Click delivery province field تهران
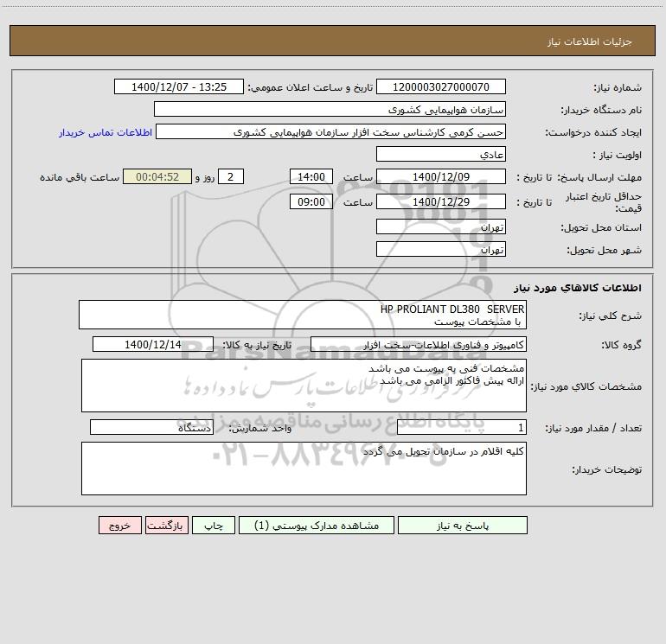 click(441, 226)
